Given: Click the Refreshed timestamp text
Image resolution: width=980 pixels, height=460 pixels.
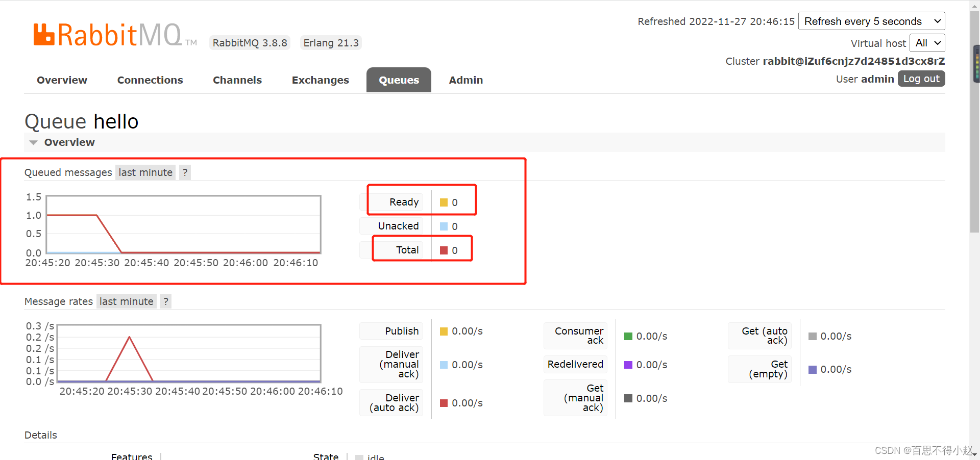Looking at the screenshot, I should click(716, 21).
